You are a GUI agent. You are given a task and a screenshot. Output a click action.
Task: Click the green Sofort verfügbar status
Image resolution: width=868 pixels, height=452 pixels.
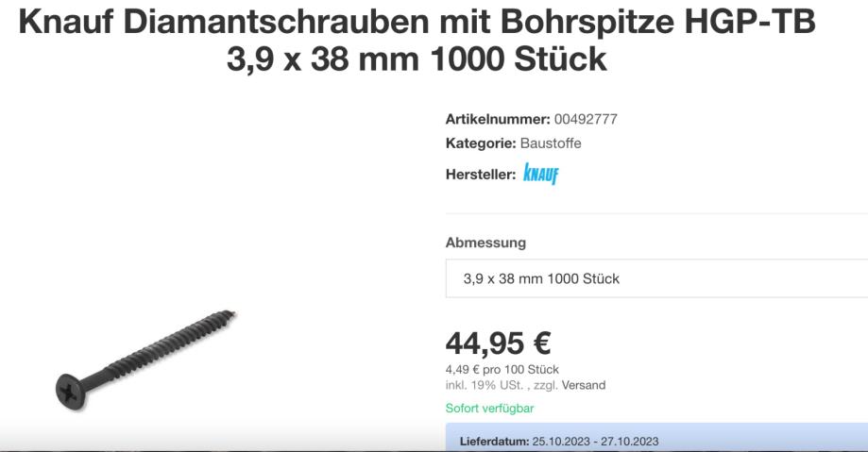pos(490,409)
